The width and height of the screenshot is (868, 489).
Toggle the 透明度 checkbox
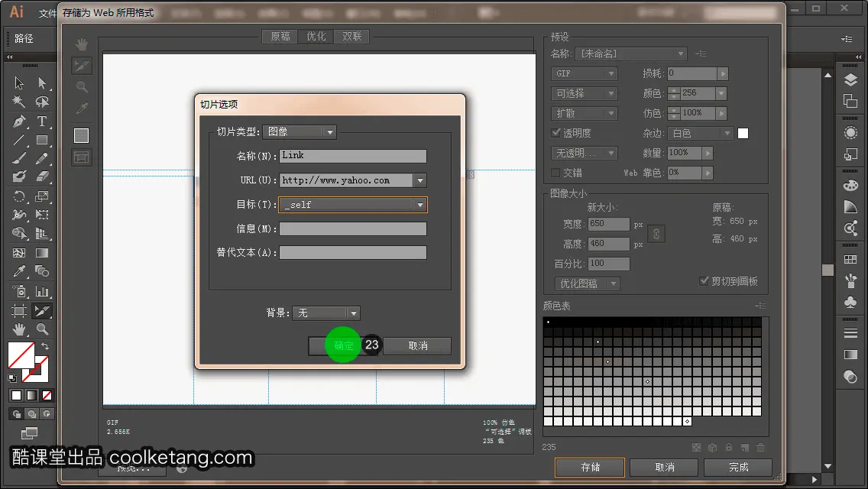click(555, 132)
